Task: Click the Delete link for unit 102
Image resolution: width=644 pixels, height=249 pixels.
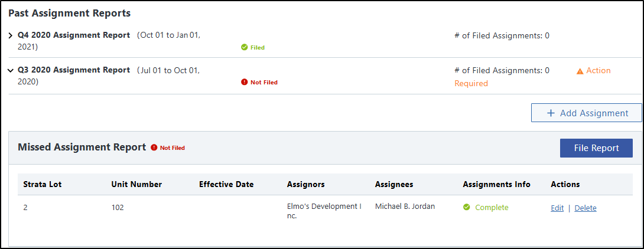Action: click(x=586, y=208)
